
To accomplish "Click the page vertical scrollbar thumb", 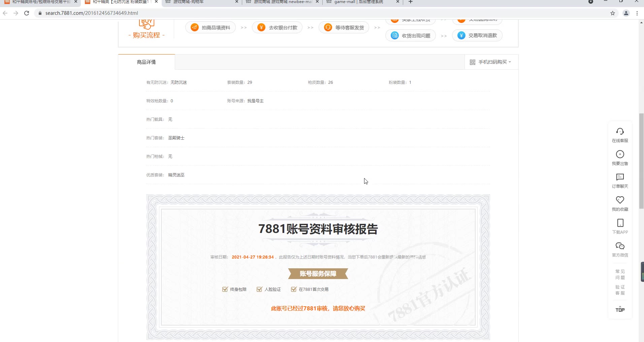I will 641,162.
